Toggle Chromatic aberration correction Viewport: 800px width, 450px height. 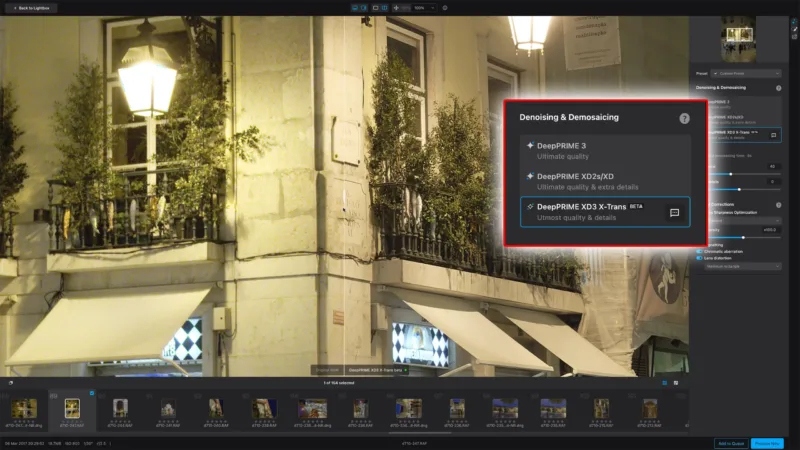pyautogui.click(x=699, y=252)
